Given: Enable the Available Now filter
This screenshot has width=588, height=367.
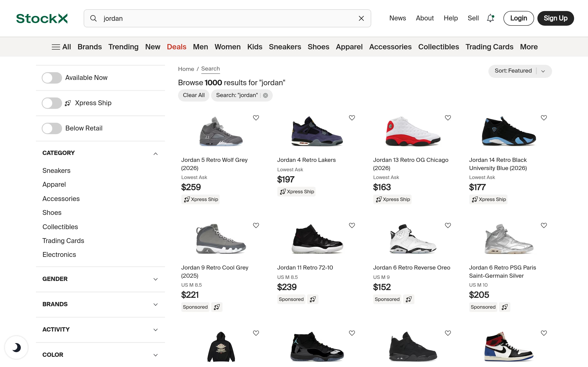Looking at the screenshot, I should (x=51, y=78).
